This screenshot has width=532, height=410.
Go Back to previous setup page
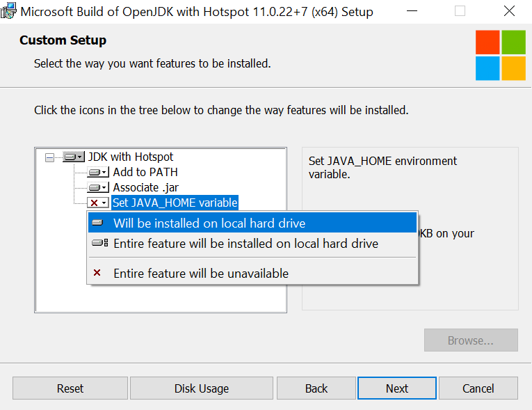(316, 388)
